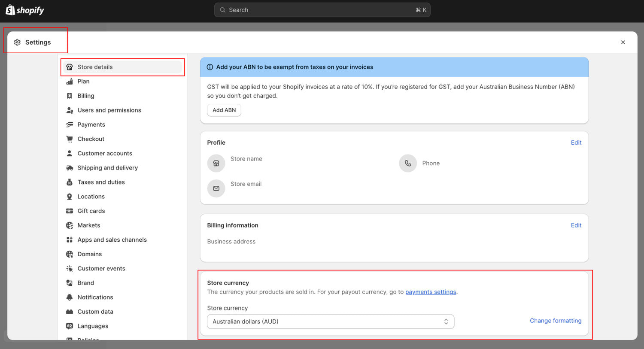
Task: Click the Gift cards icon
Action: point(70,211)
